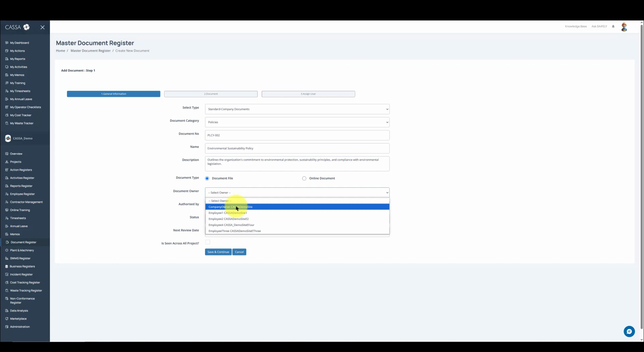
Task: Switch to the 2.Document step tab
Action: pyautogui.click(x=211, y=94)
